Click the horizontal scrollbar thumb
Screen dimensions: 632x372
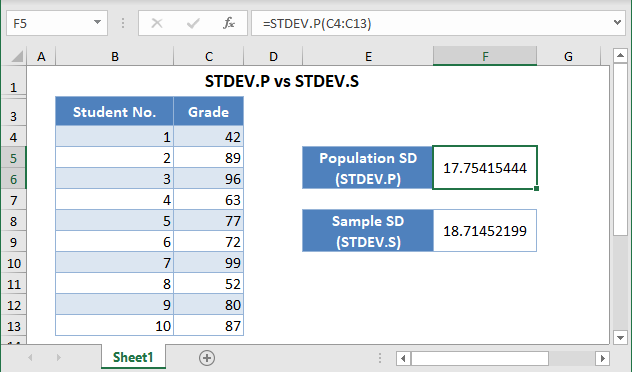pyautogui.click(x=480, y=358)
